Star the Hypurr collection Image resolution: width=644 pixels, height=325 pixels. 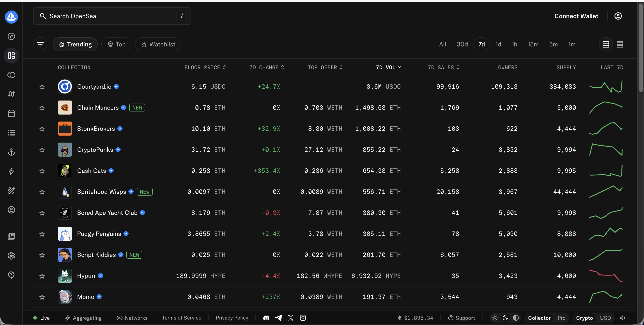[42, 276]
